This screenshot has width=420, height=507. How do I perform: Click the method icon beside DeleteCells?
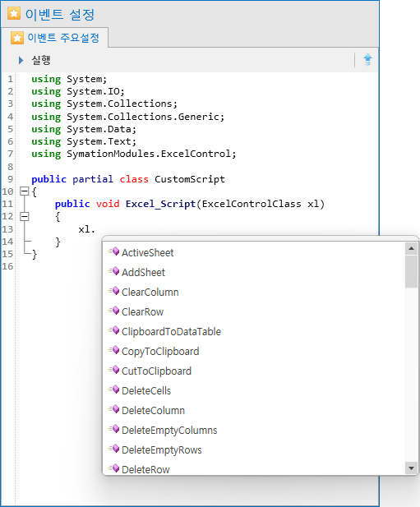(113, 389)
